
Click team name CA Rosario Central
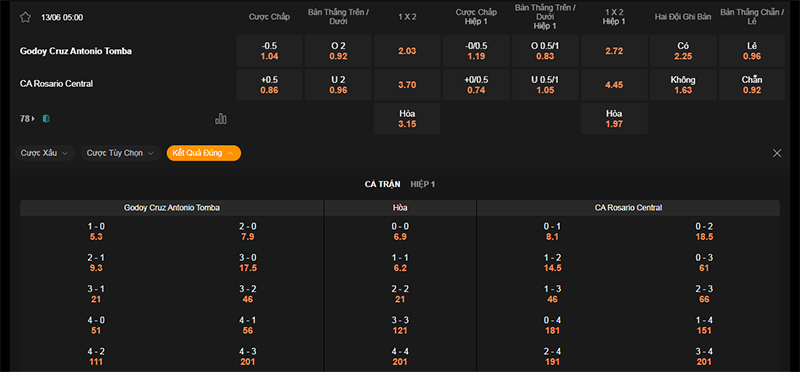tap(57, 84)
